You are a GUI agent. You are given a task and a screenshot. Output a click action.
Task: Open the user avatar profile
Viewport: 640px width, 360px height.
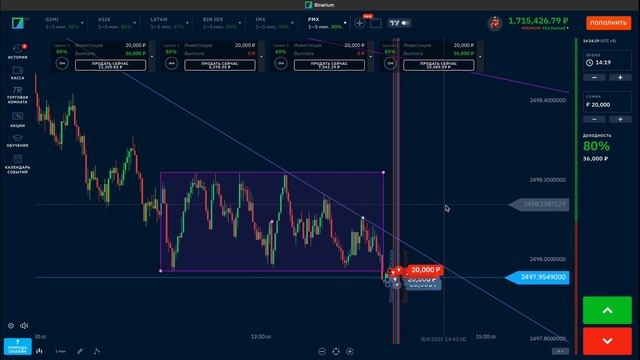[x=495, y=23]
